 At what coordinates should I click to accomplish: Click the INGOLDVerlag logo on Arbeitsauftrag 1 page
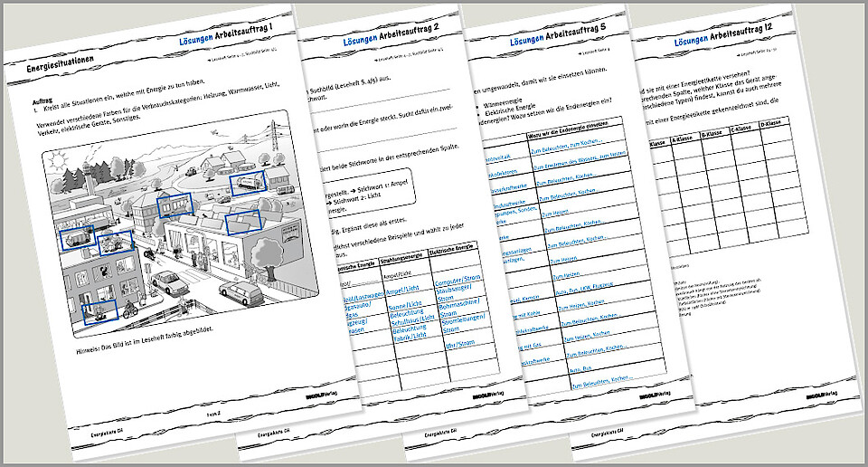pos(322,396)
